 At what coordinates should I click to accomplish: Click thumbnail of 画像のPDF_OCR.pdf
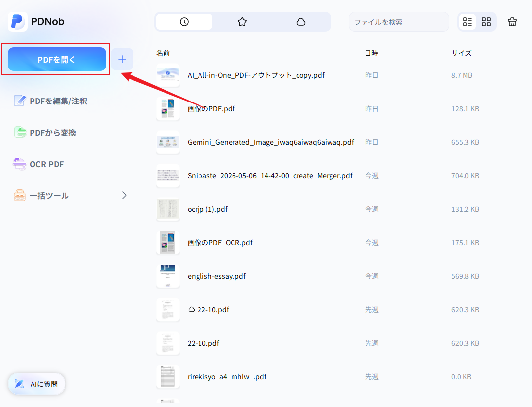pyautogui.click(x=168, y=243)
